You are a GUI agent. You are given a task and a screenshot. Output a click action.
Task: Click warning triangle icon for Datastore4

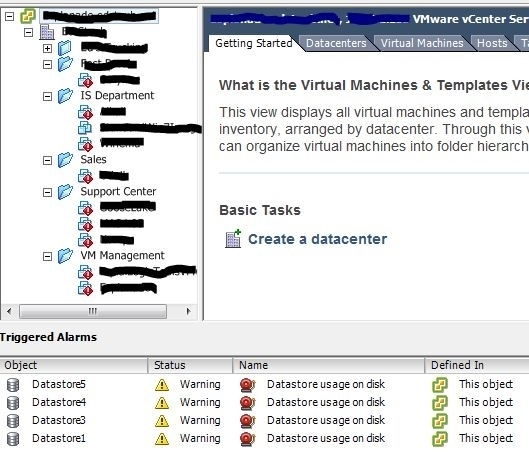tap(162, 403)
